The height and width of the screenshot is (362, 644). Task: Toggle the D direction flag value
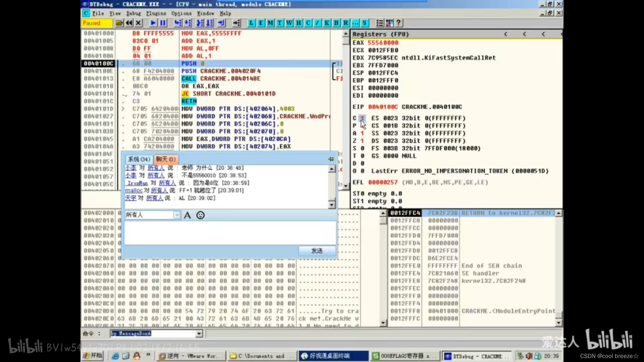coord(362,164)
